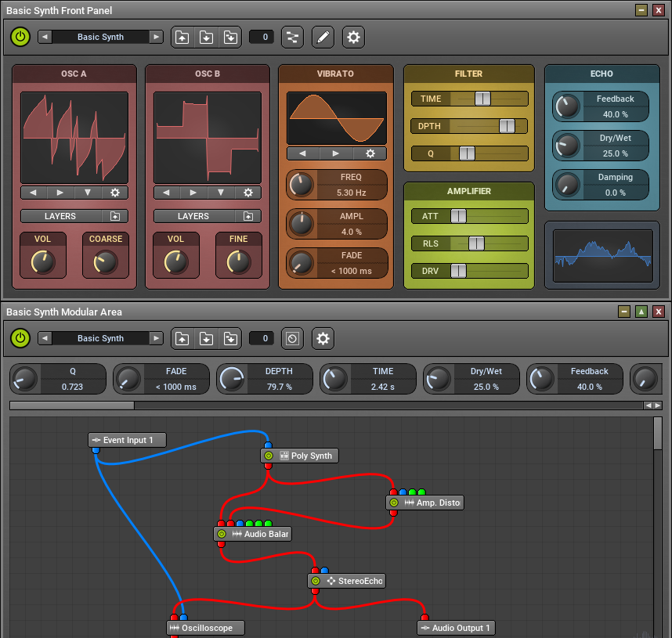Toggle the Poly Synth module's green enable button

[269, 456]
